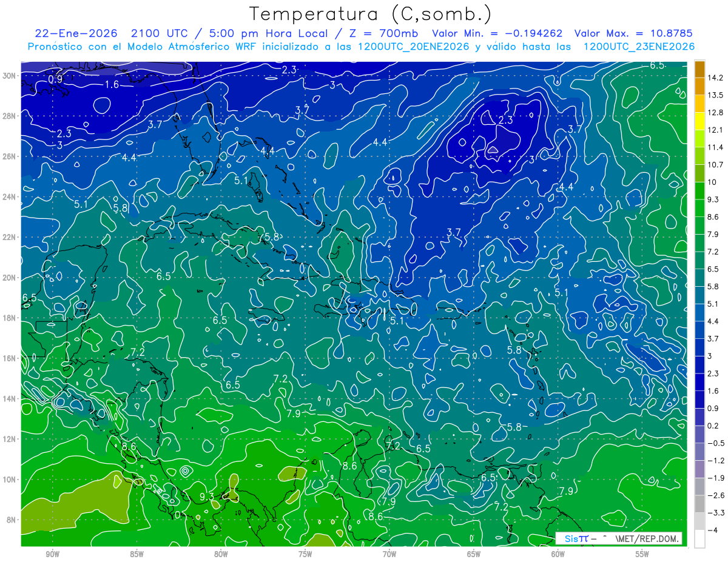This screenshot has width=728, height=562.
Task: Click the legend value '-1.2'
Action: [715, 461]
